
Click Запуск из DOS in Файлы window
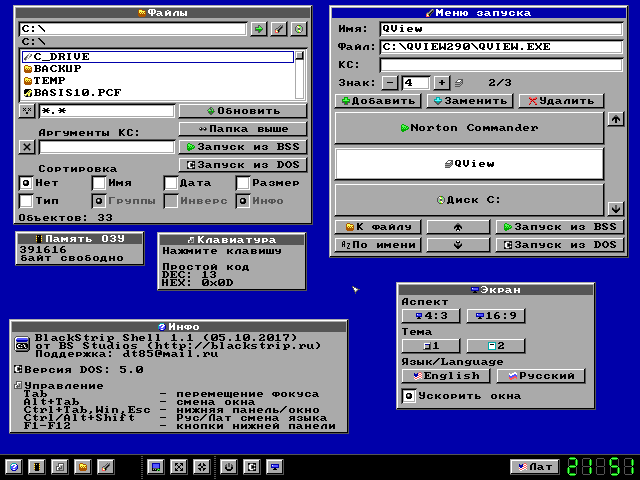coord(243,165)
